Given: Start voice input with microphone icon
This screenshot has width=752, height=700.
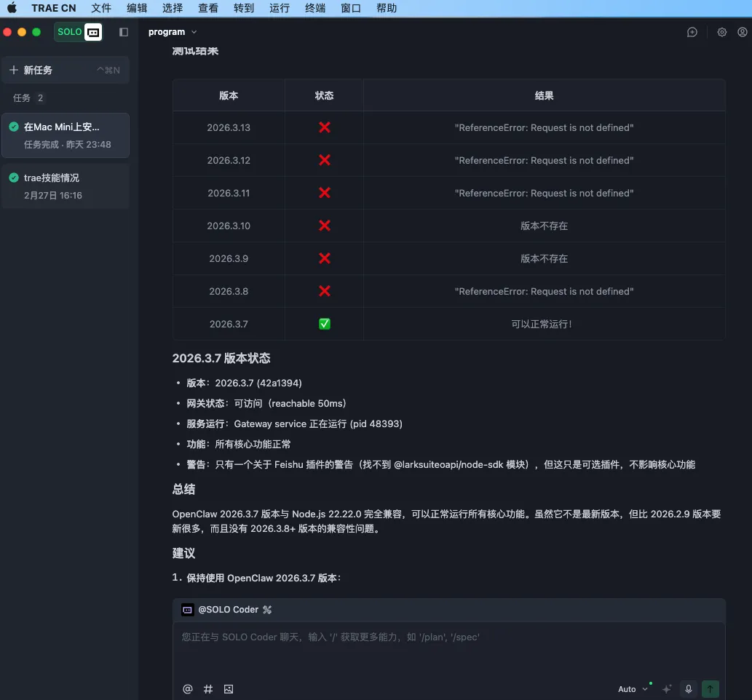Looking at the screenshot, I should click(x=688, y=689).
